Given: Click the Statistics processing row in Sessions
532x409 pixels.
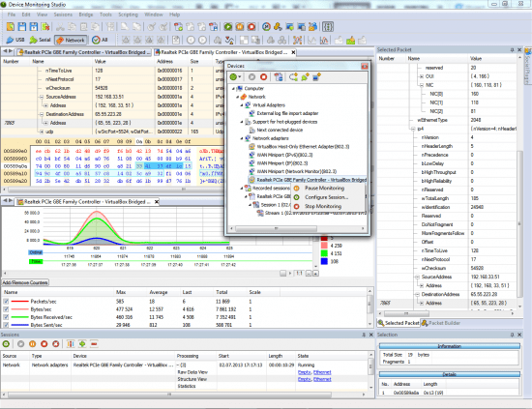Looking at the screenshot, I should (187, 386).
